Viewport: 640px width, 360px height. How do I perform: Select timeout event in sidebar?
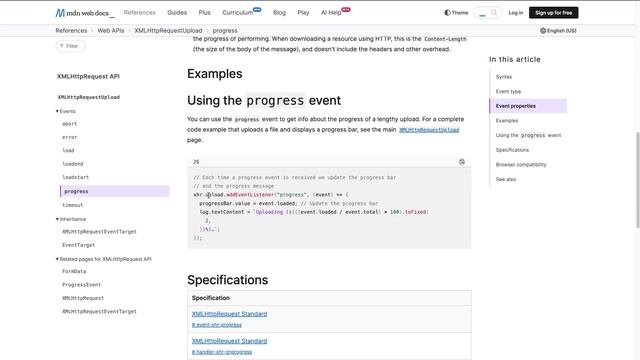click(x=73, y=205)
